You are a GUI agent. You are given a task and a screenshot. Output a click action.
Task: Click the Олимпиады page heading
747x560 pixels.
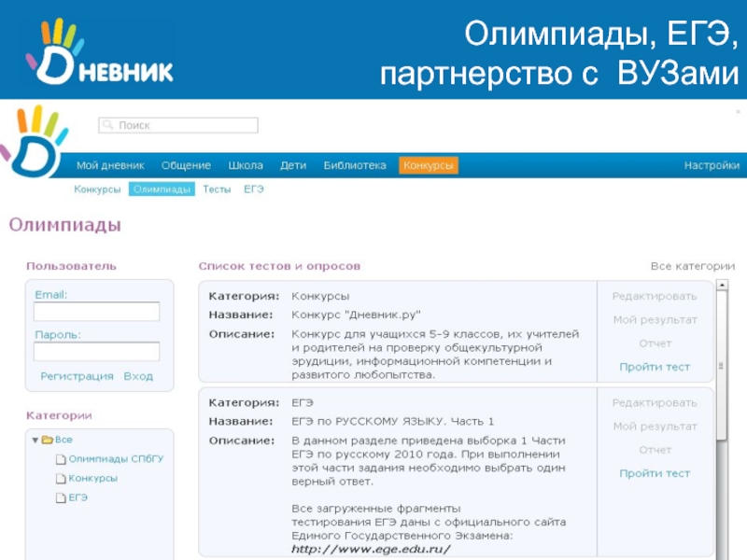[x=64, y=224]
